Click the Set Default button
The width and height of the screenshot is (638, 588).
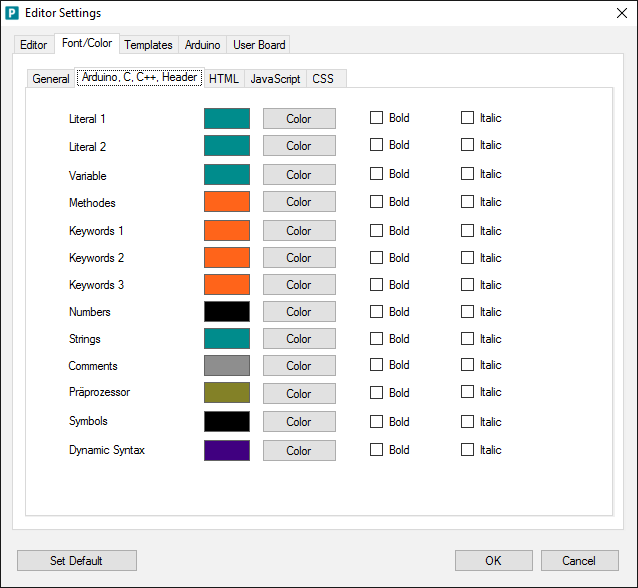point(77,561)
